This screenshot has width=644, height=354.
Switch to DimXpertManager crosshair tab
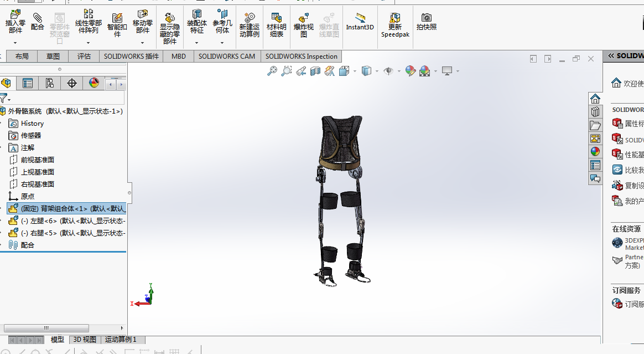point(72,84)
